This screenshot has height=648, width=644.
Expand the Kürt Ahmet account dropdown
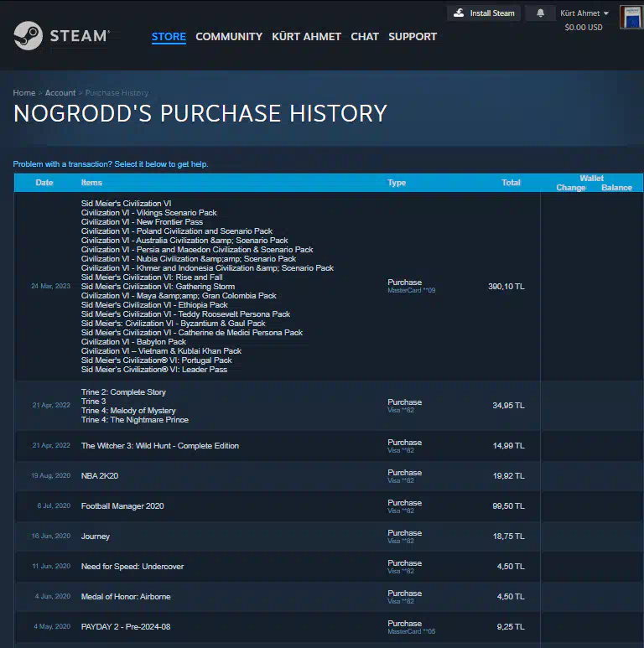(584, 13)
